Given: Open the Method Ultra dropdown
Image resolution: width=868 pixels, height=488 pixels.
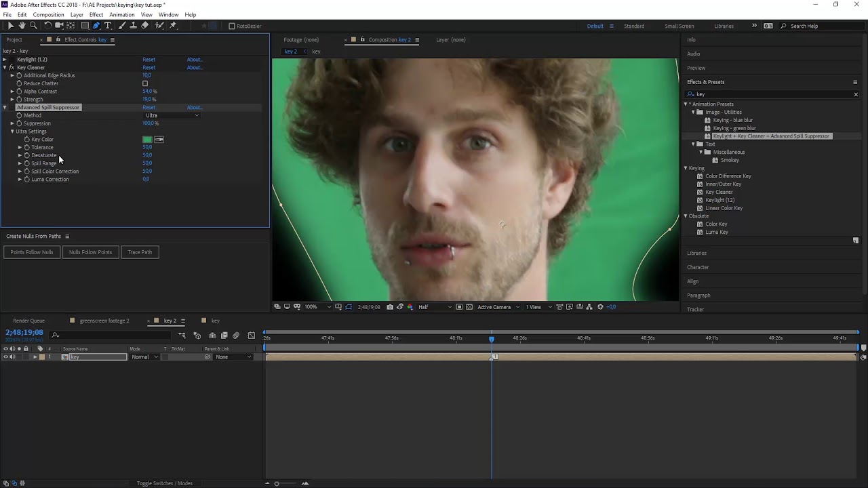Looking at the screenshot, I should click(x=172, y=115).
